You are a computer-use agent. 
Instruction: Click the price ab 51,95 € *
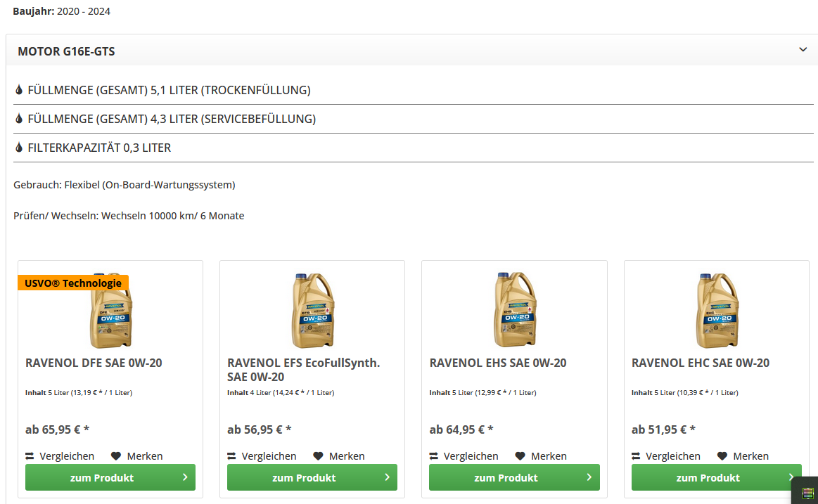point(663,429)
